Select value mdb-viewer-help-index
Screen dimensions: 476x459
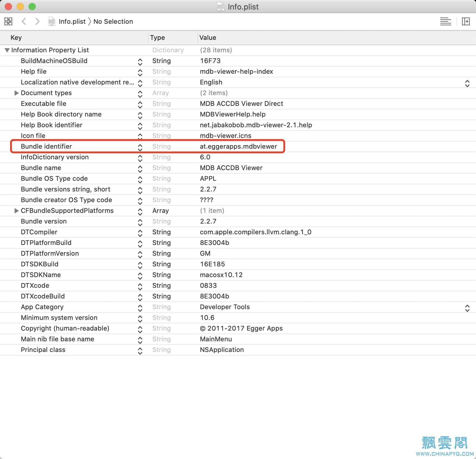click(237, 71)
